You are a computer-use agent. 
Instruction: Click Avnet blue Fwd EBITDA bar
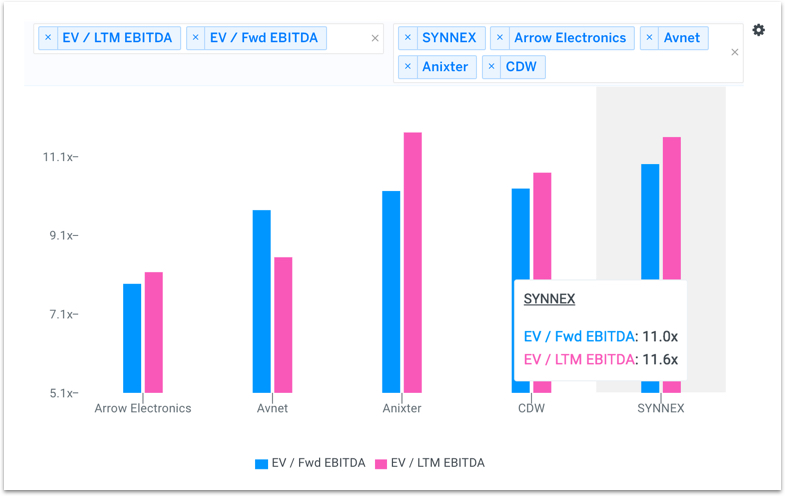tap(261, 301)
